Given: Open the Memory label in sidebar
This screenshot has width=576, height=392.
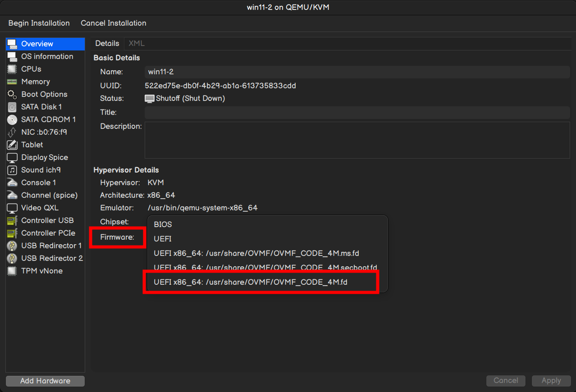Looking at the screenshot, I should (x=36, y=82).
